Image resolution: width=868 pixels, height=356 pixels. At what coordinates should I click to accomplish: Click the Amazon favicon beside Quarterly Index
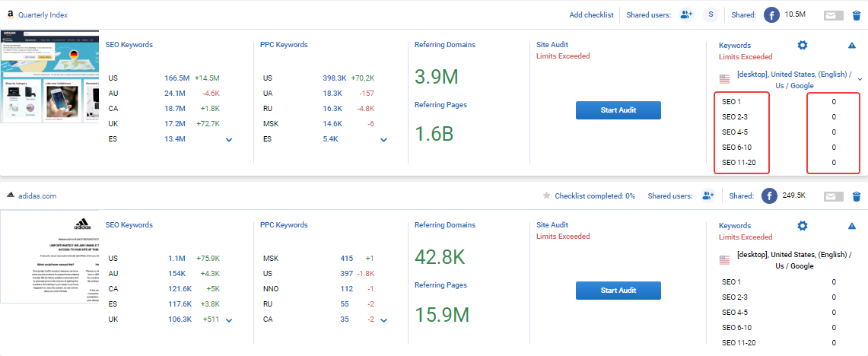[10, 15]
